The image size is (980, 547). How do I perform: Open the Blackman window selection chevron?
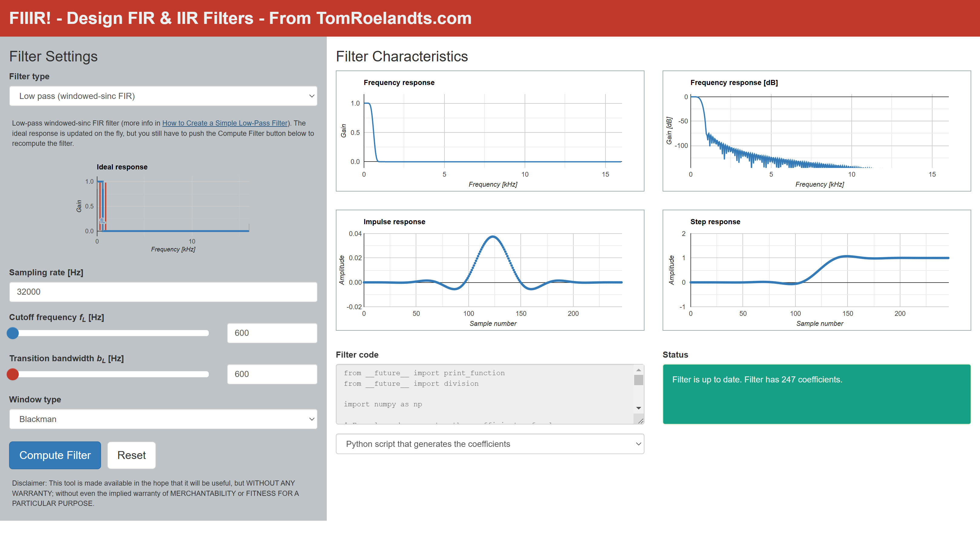tap(312, 419)
